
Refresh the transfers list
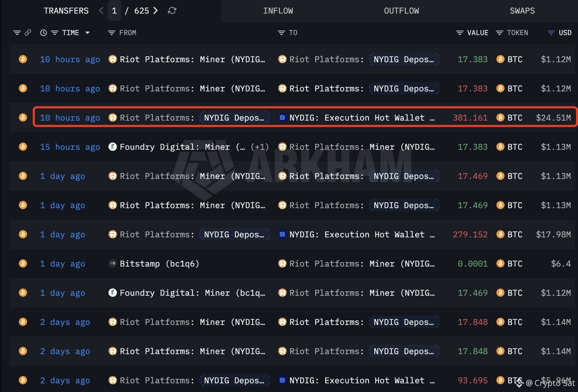[x=172, y=11]
